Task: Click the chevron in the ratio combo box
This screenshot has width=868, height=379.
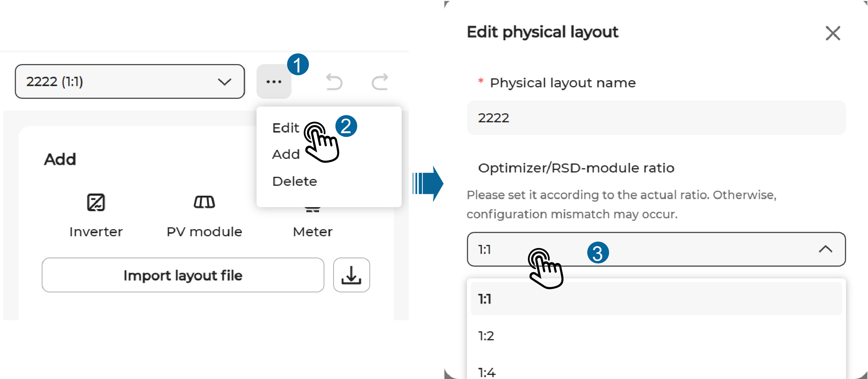Action: [825, 249]
